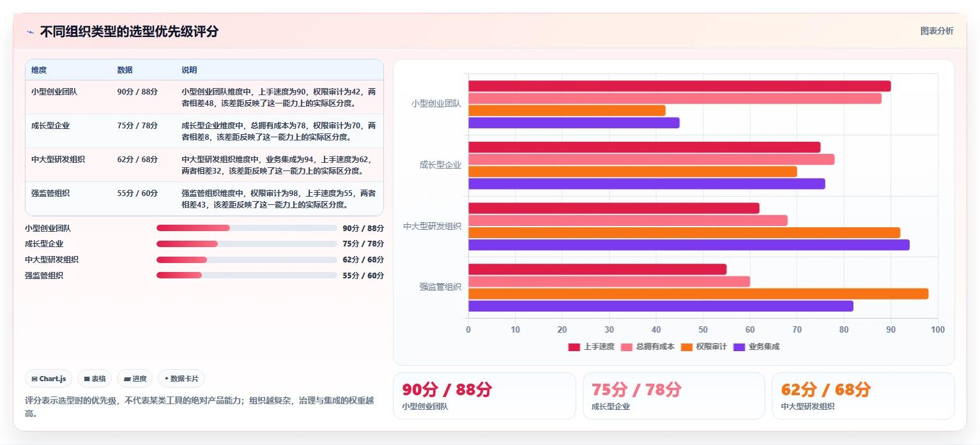Open the 小型创业团队 data card
This screenshot has height=445, width=980.
pos(484,396)
